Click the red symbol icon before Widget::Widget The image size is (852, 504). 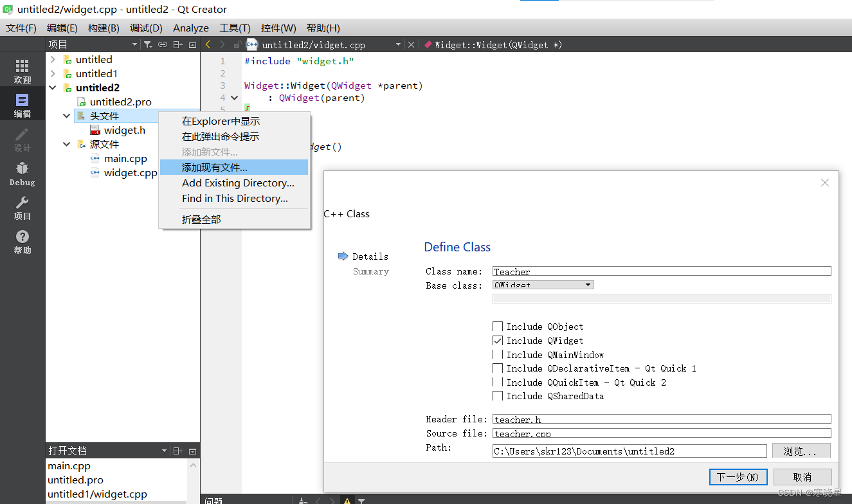coord(428,44)
